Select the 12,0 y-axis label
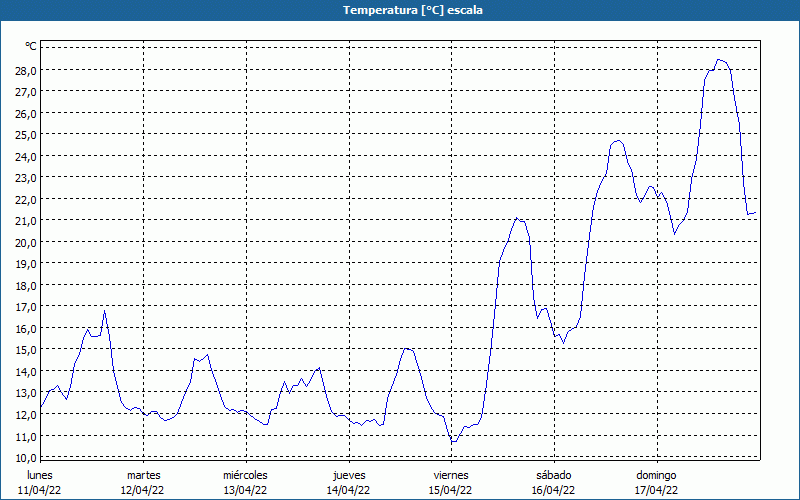 pos(27,415)
